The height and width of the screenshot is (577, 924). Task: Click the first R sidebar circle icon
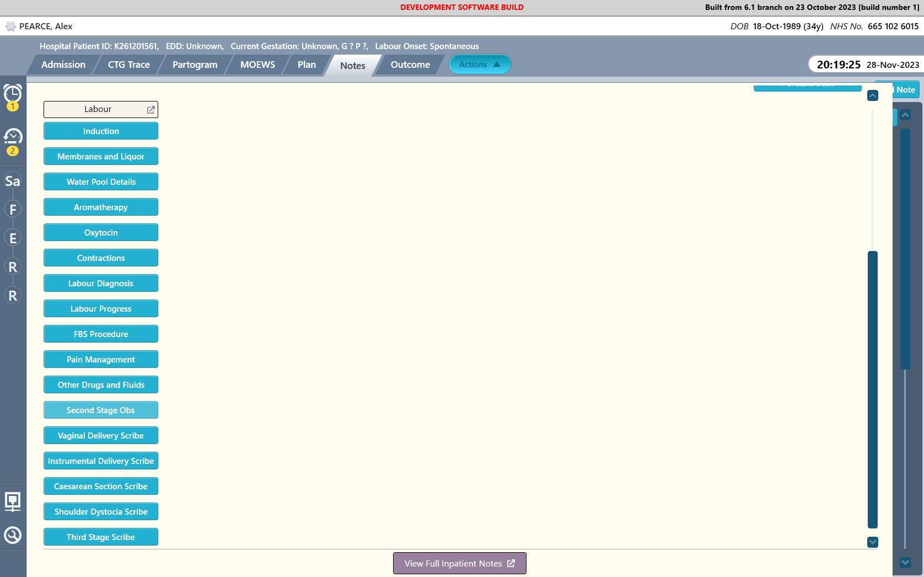13,267
